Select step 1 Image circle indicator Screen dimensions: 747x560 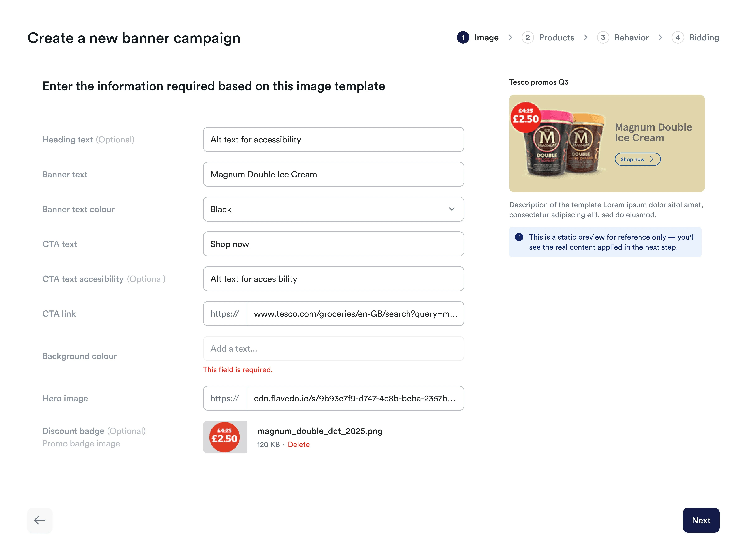463,37
